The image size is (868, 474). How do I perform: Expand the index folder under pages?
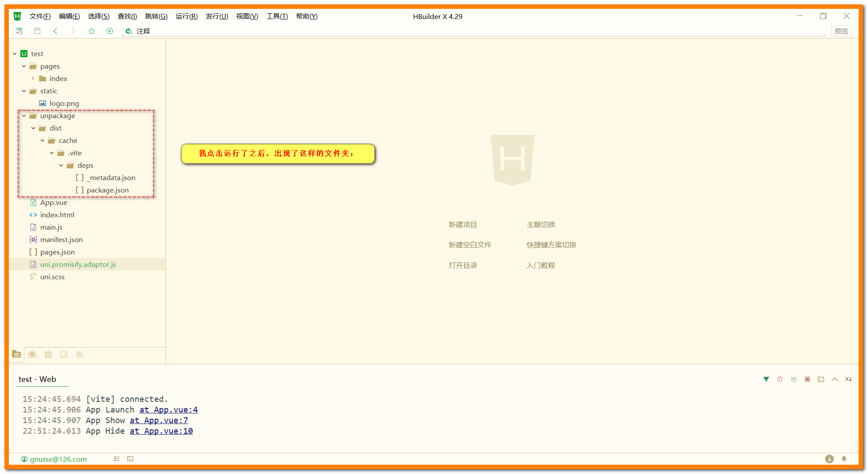[x=33, y=78]
